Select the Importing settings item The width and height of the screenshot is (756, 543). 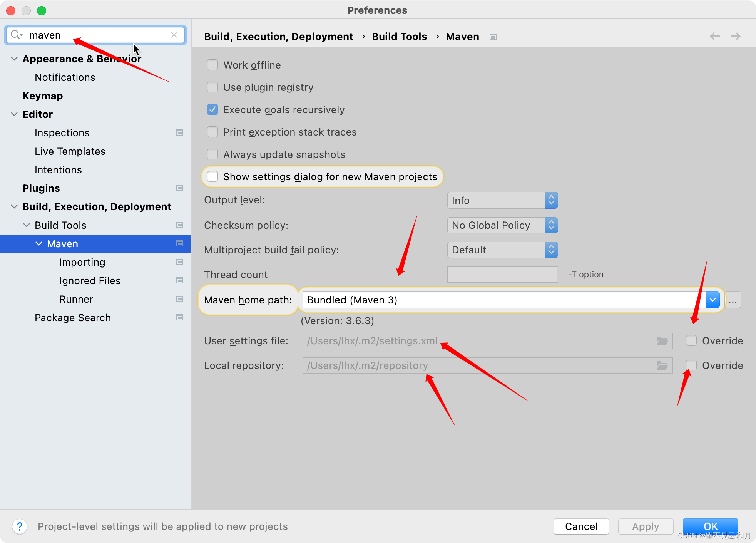[x=82, y=262]
